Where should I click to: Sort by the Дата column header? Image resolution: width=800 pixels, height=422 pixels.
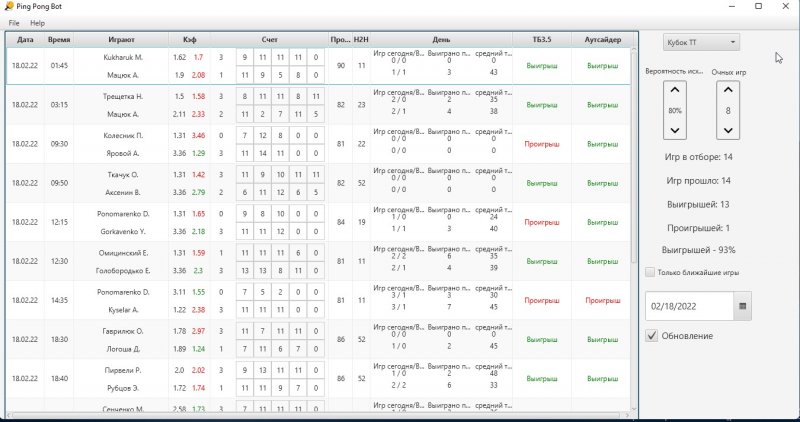pos(25,40)
